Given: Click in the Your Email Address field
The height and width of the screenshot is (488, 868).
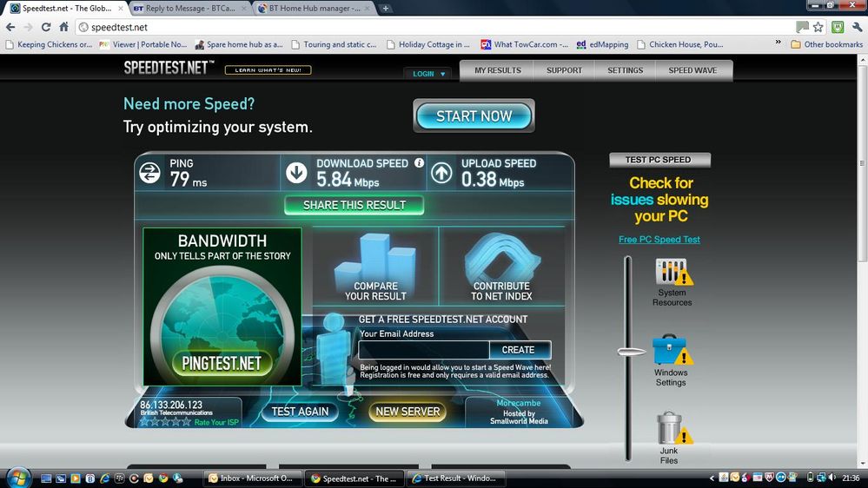Looking at the screenshot, I should click(x=423, y=350).
